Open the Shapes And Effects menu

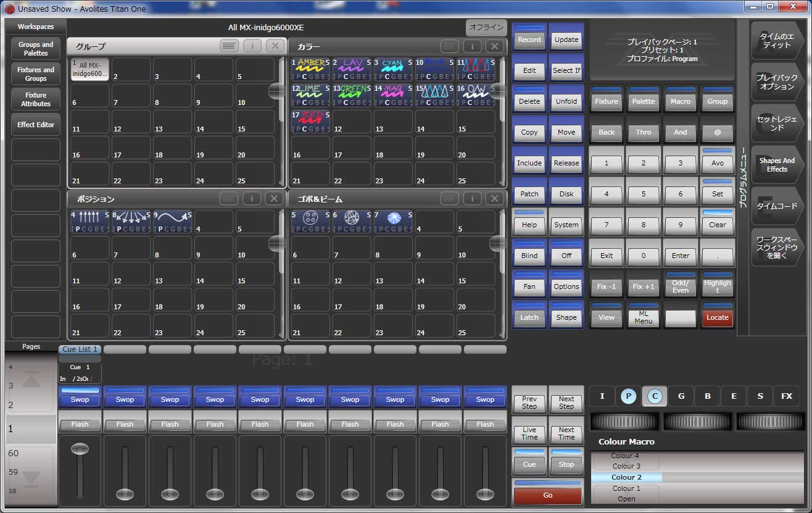777,165
